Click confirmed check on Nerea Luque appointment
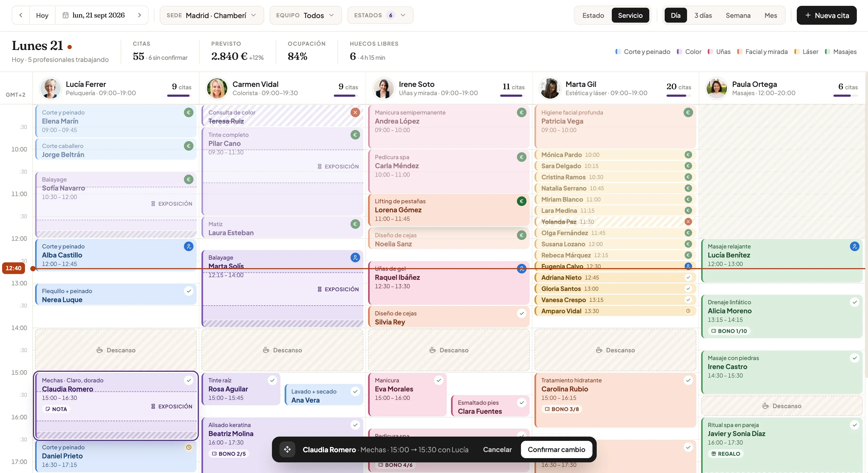868x473 pixels. (x=189, y=291)
